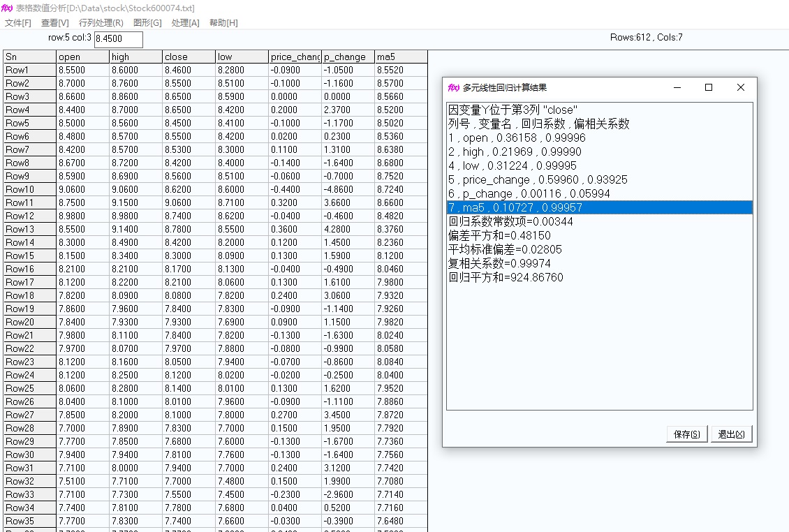Select the line 因变量Y位于第3列 "close"

tap(599, 110)
